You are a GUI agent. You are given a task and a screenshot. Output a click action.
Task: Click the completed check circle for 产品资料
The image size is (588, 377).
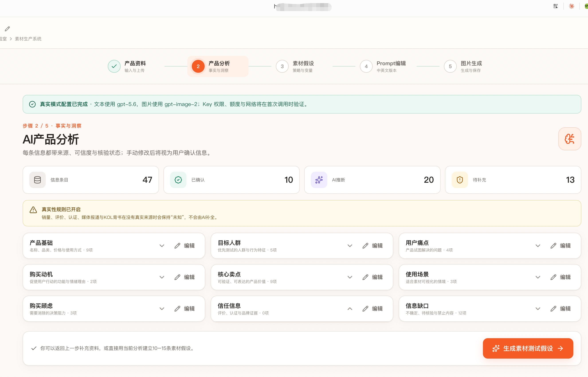[114, 66]
